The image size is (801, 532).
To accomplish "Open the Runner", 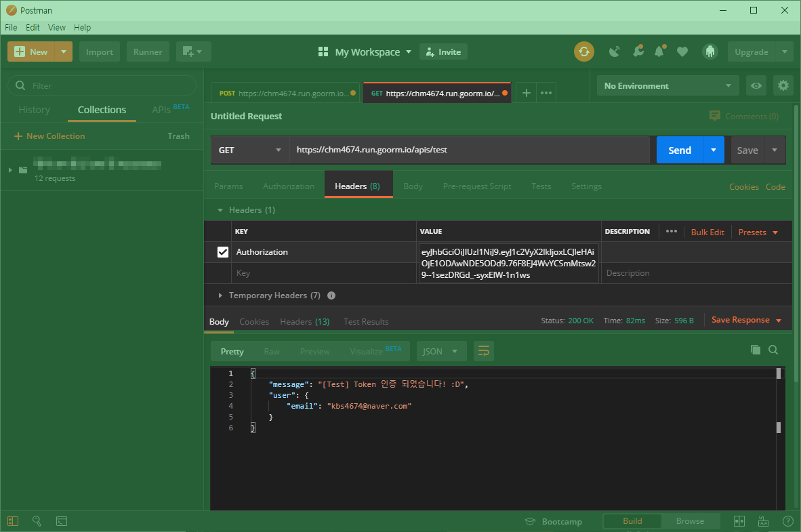I will coord(148,52).
